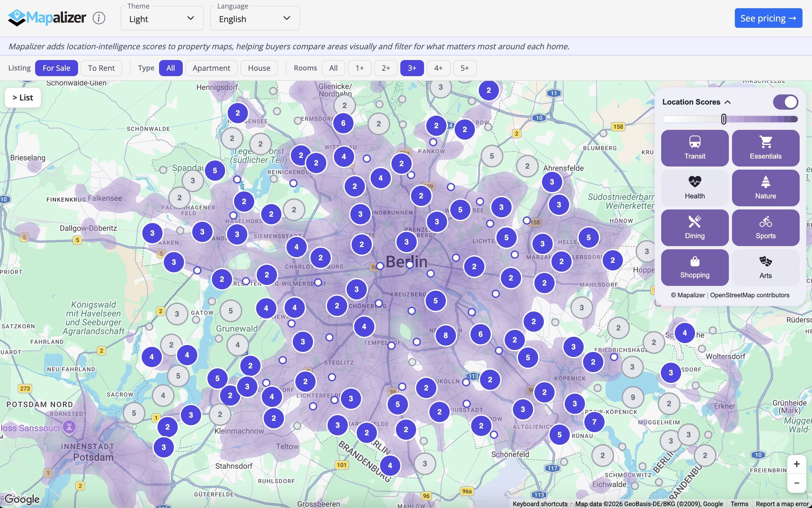
Task: Choose the 2+ rooms filter
Action: (386, 68)
